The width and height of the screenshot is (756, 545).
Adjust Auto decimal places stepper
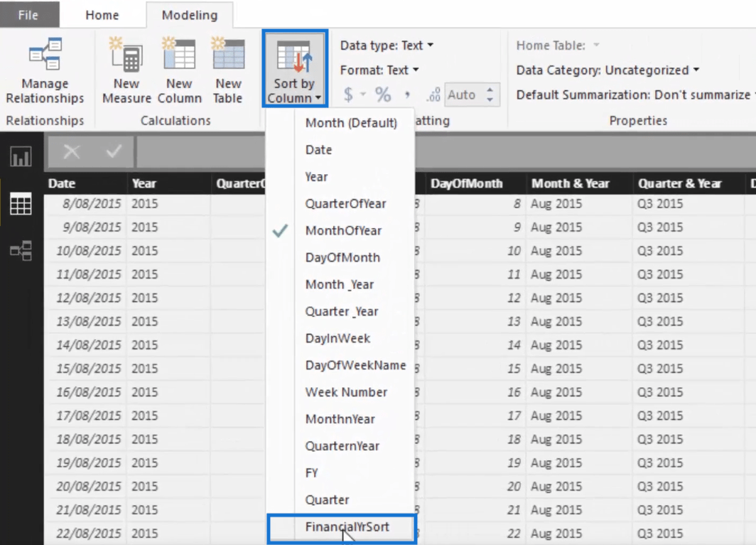click(490, 95)
